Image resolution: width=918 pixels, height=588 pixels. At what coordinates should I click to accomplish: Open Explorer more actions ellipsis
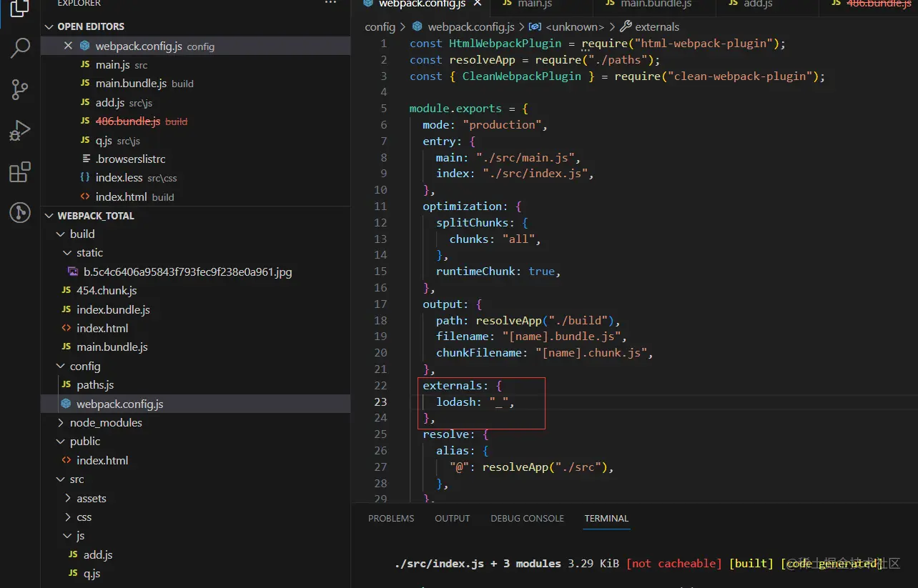coord(330,4)
